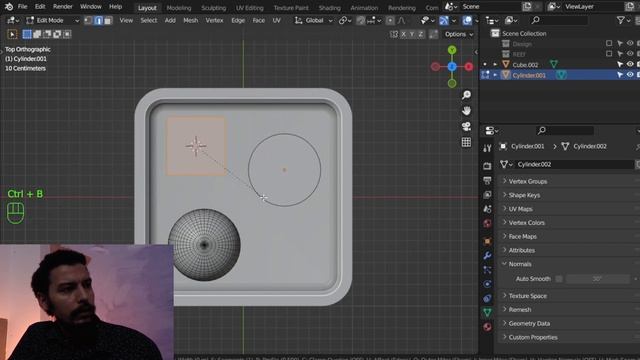Image resolution: width=640 pixels, height=360 pixels.
Task: Open the World properties tab icon
Action: tap(487, 223)
